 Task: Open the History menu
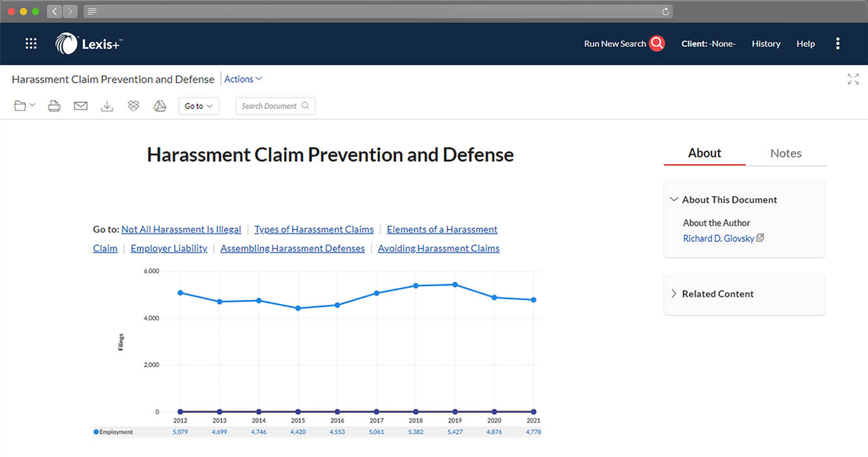[x=766, y=44]
